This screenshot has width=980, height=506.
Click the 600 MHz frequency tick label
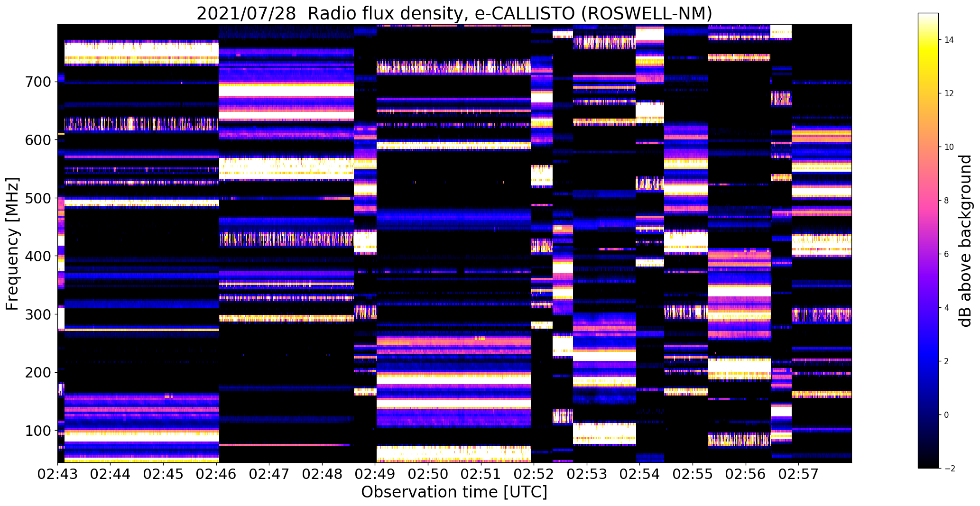37,140
